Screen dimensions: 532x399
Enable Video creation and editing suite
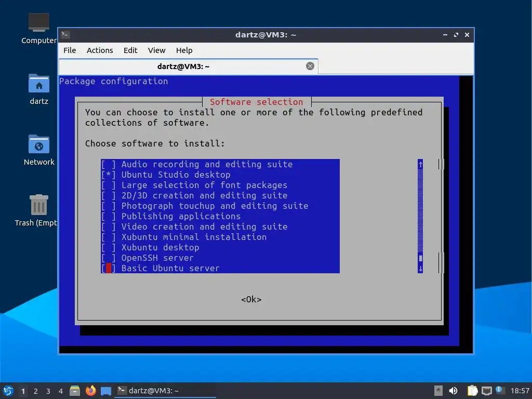coord(109,227)
